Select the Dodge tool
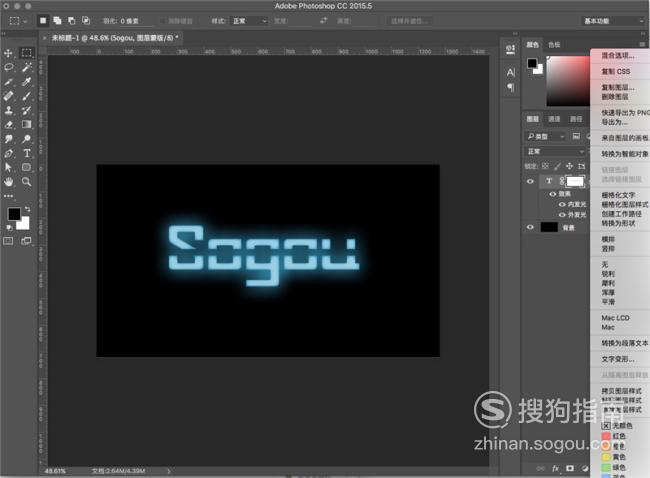This screenshot has width=650, height=478. [x=27, y=139]
